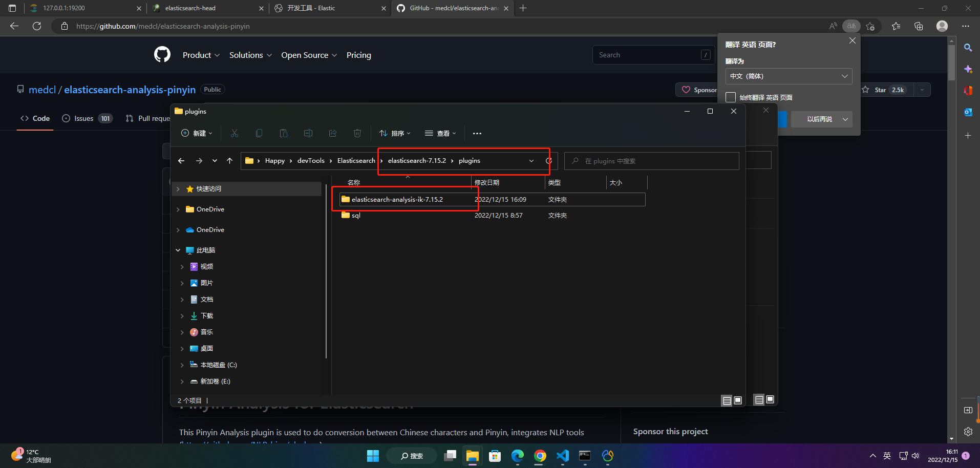Click the plugins folder search box
Image resolution: width=980 pixels, height=468 pixels.
tap(652, 161)
